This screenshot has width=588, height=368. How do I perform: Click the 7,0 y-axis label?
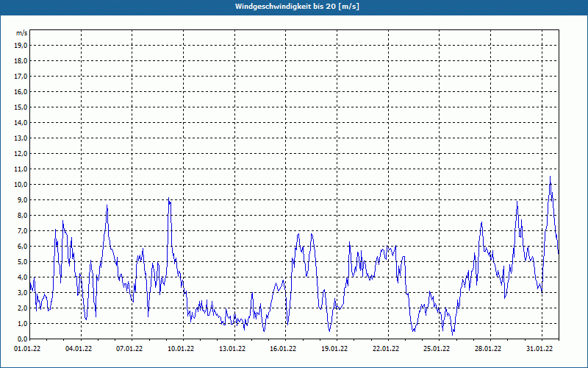[x=22, y=231]
